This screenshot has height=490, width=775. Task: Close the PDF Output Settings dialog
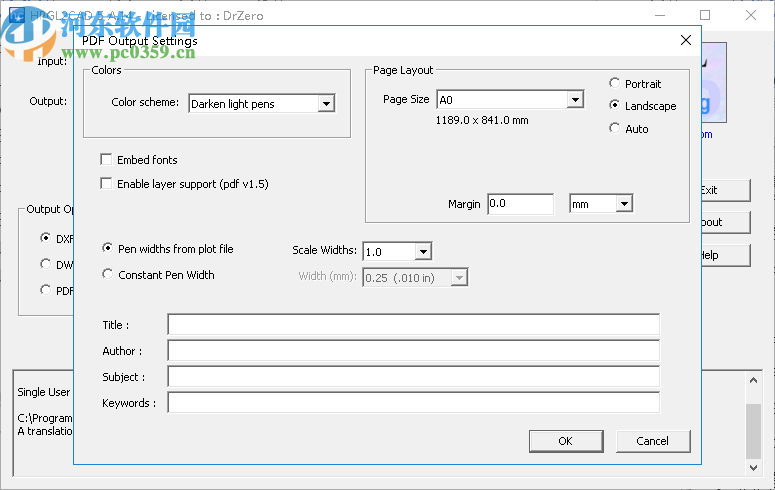pos(686,40)
